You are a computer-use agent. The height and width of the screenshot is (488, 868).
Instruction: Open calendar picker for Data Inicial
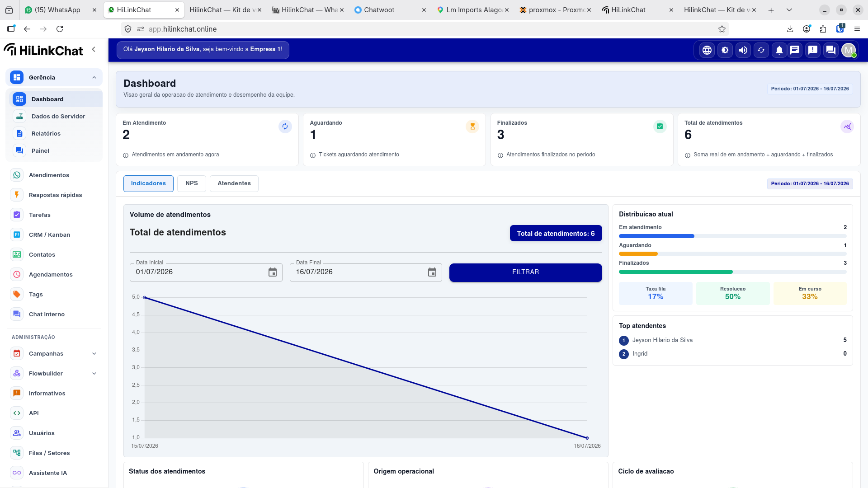point(273,272)
